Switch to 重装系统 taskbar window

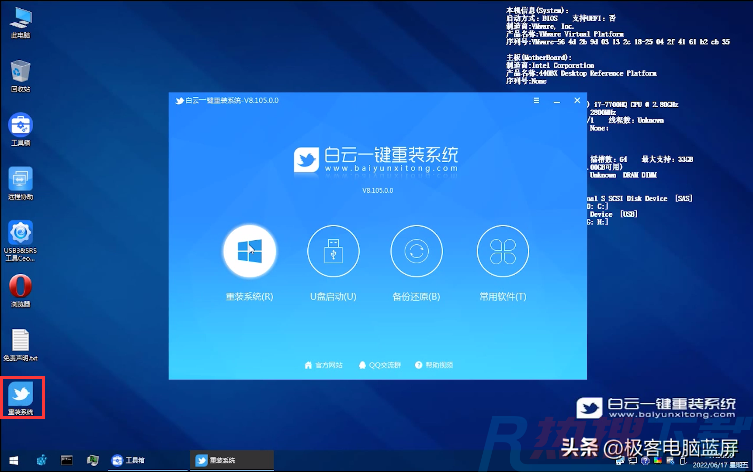pos(232,460)
